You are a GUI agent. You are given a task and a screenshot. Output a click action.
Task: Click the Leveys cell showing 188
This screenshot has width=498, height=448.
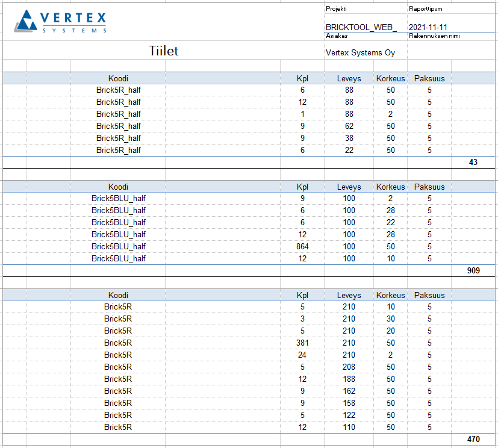349,379
